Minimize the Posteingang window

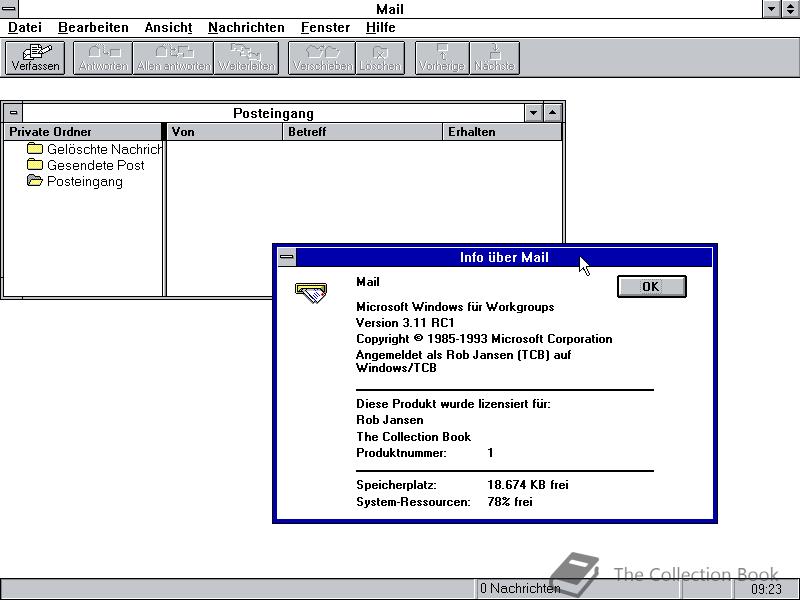point(533,113)
